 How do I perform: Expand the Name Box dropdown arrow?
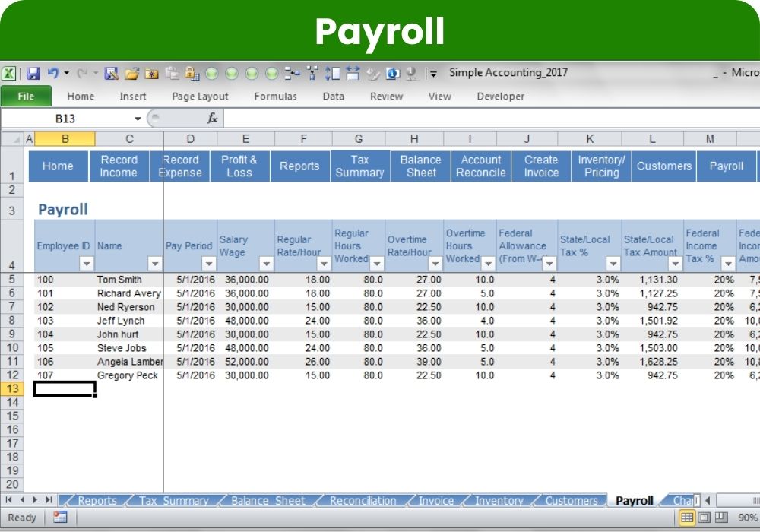tap(138, 119)
